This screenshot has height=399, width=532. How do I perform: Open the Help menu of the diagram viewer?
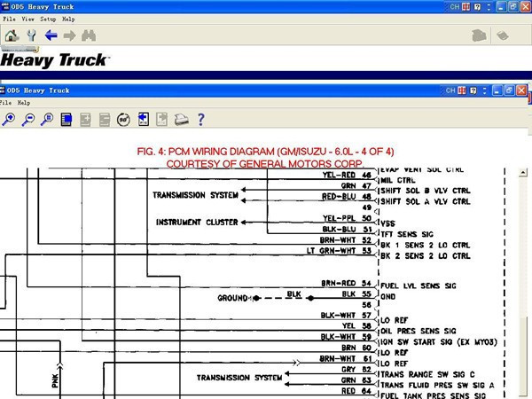tap(24, 103)
